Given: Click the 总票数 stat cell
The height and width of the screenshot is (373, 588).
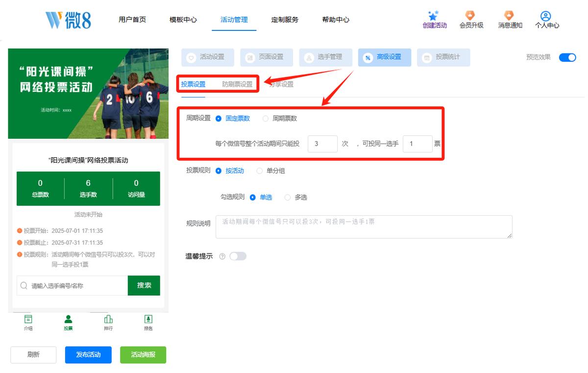Looking at the screenshot, I should (x=40, y=188).
